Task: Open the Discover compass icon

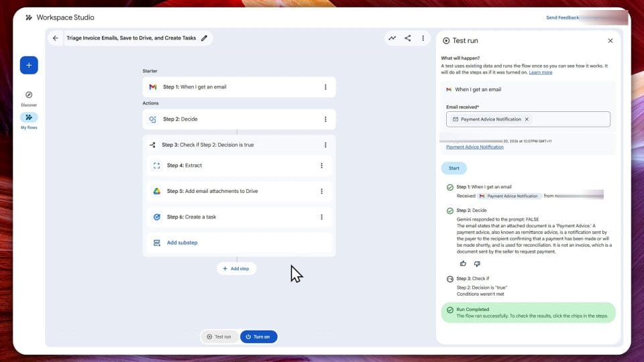Action: pos(29,95)
